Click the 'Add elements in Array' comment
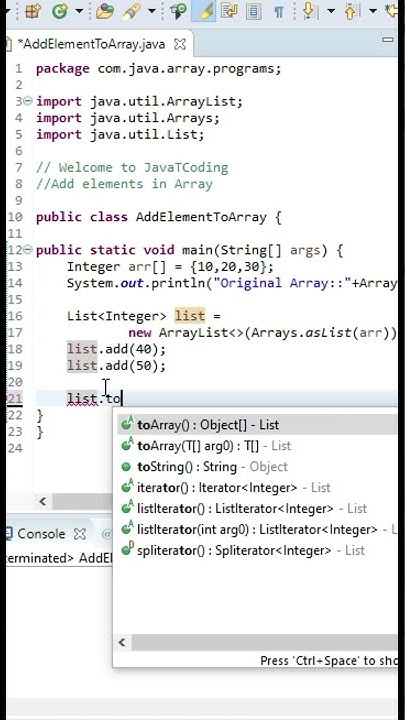 point(124,184)
